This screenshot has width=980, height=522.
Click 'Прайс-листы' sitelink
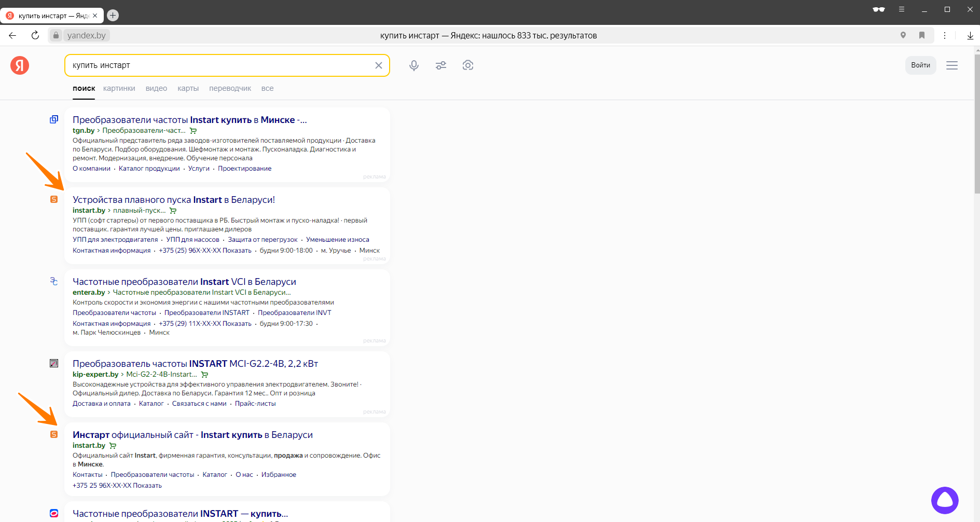pos(255,404)
